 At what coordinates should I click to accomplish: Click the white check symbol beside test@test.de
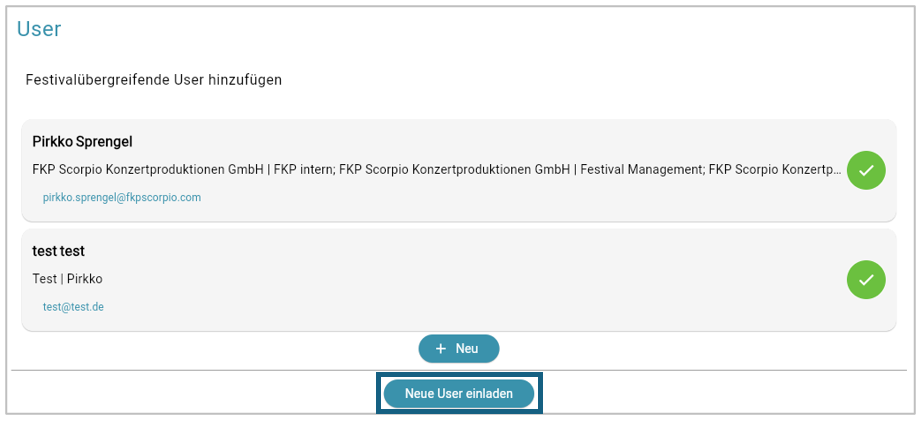(x=866, y=279)
